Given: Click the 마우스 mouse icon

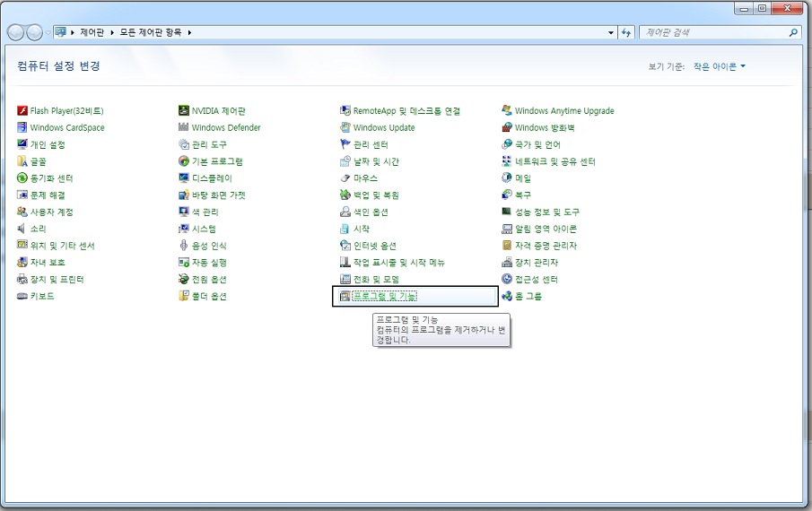Looking at the screenshot, I should [345, 178].
